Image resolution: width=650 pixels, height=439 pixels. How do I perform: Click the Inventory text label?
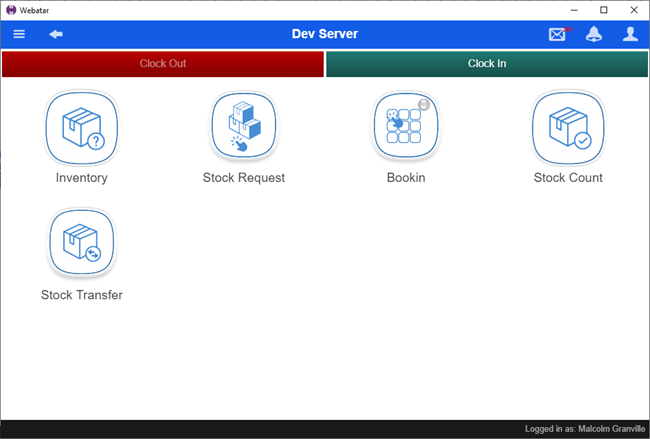(82, 178)
